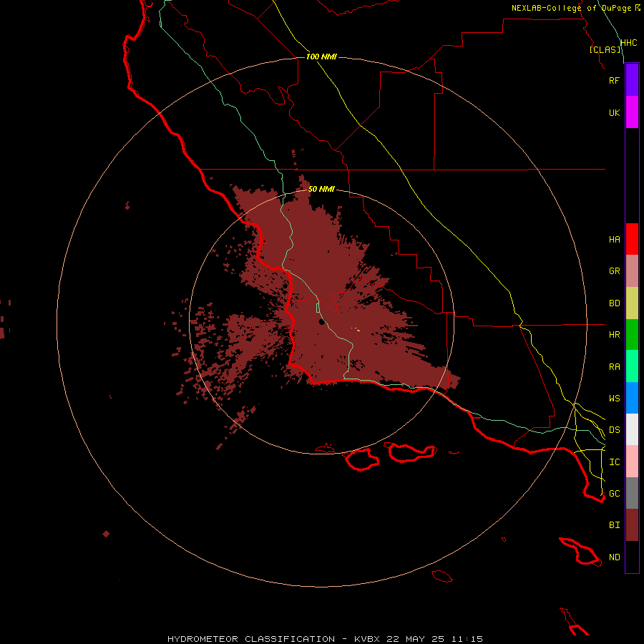Select the GR legend color block
The height and width of the screenshot is (644, 644).
point(632,270)
